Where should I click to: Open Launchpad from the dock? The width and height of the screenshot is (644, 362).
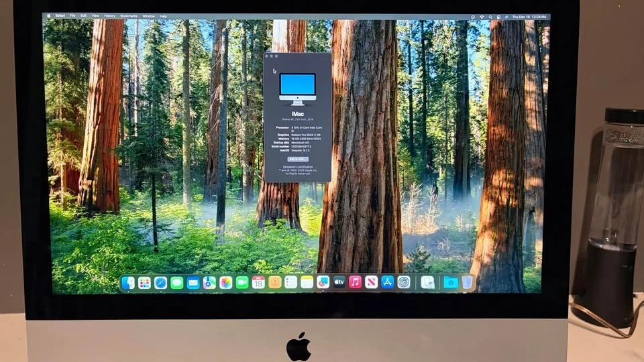click(x=144, y=283)
